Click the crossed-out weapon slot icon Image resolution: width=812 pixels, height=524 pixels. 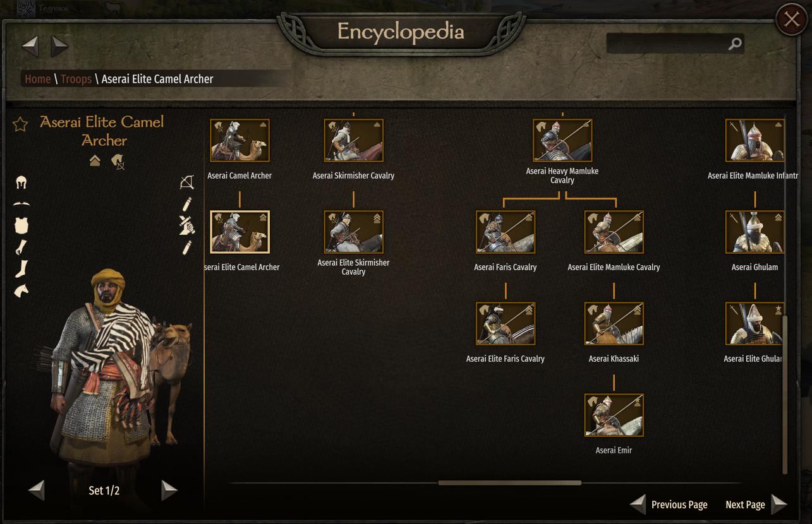click(x=186, y=225)
